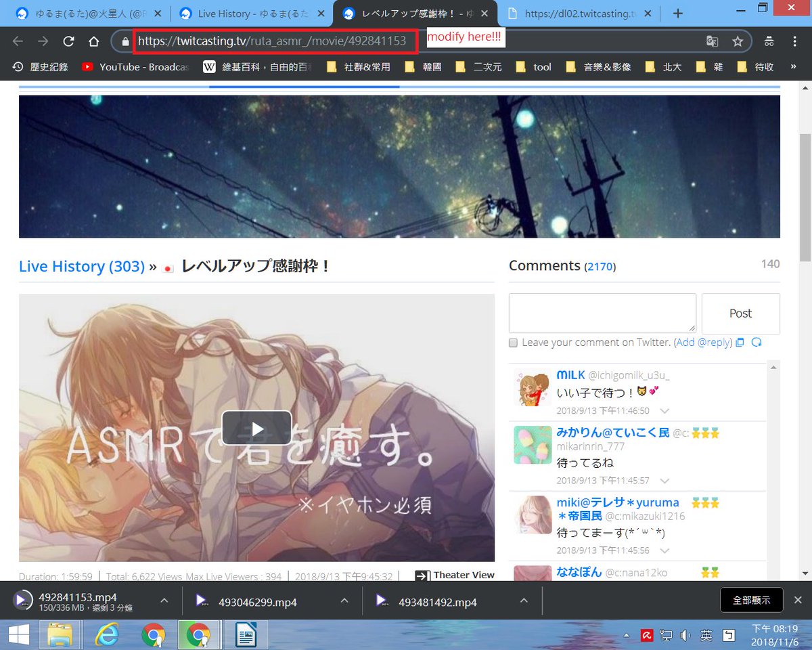Viewport: 812px width, 650px height.
Task: Switch to Theater View
Action: (x=455, y=575)
